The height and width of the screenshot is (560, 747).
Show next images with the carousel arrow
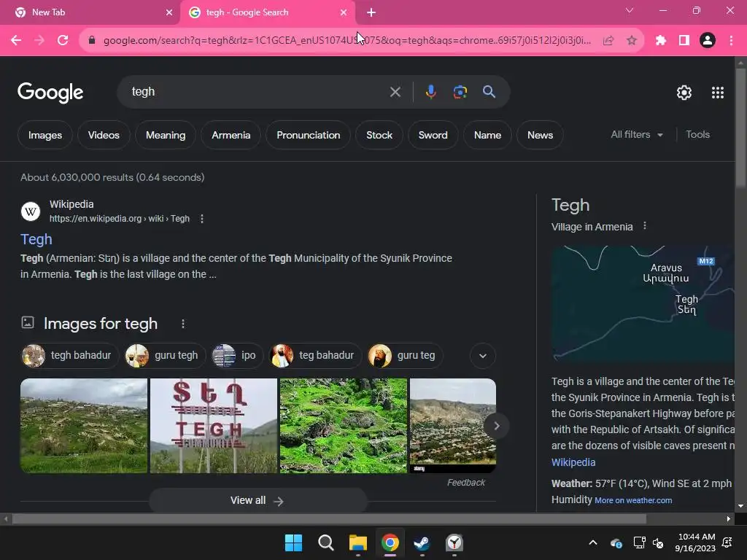pyautogui.click(x=496, y=426)
